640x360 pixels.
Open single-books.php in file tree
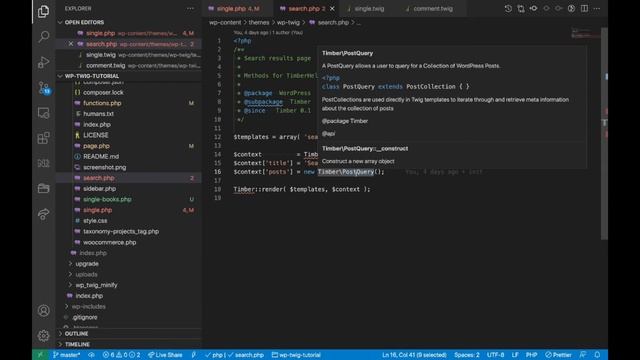point(107,199)
